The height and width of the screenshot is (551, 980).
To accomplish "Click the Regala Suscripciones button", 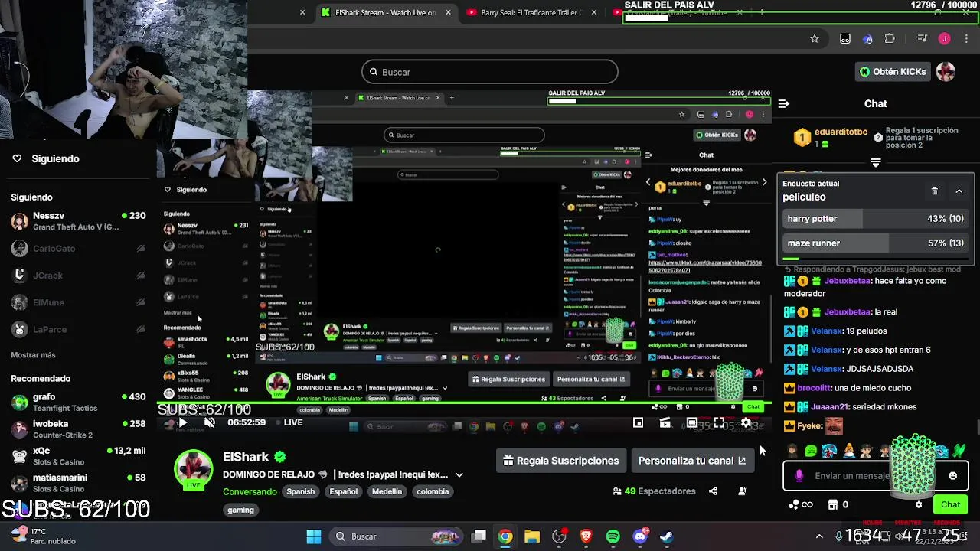I will 561,461.
